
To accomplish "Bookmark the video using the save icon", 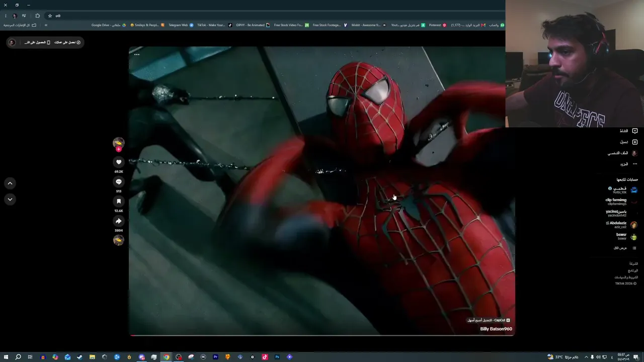I will [119, 201].
